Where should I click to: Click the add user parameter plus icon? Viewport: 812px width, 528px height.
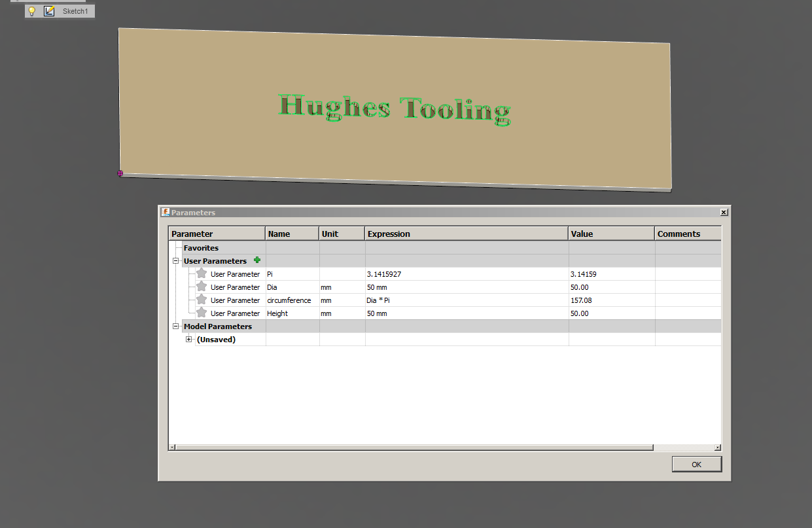click(257, 260)
